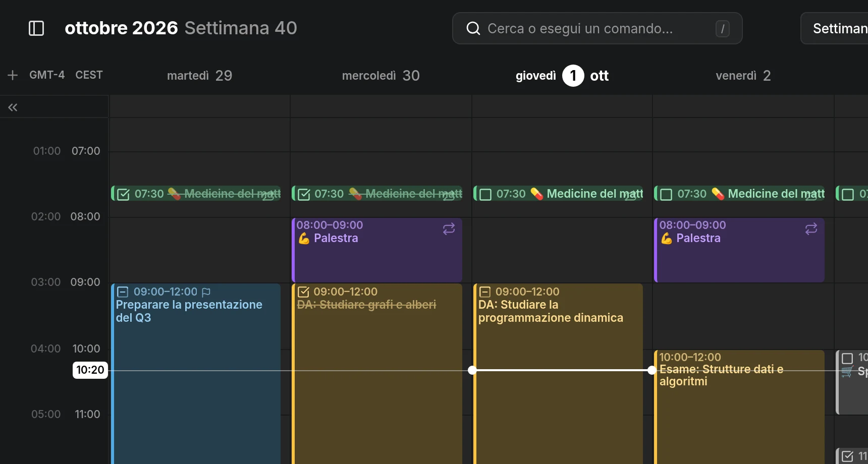Open Esame: Strutture dati e algoritmi event

pos(739,407)
